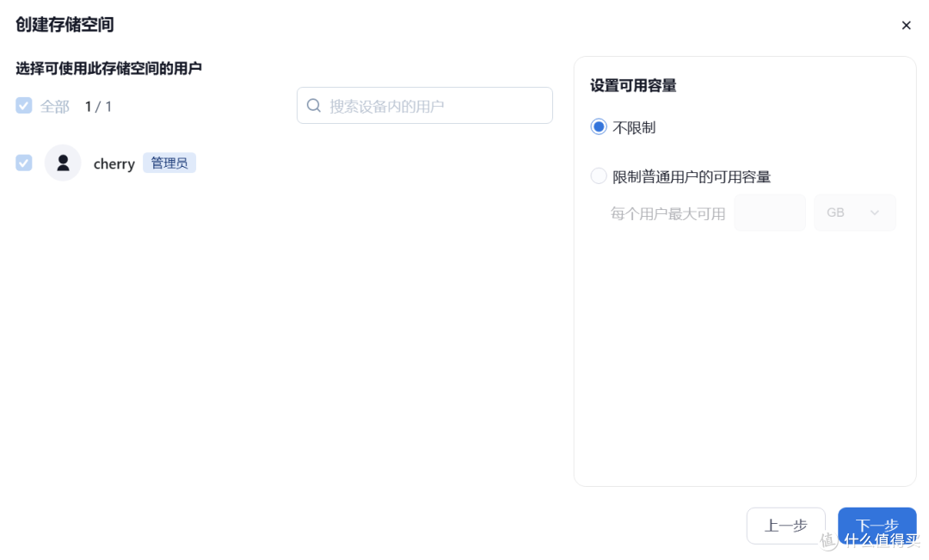Click the chevron on the GB selector
Viewport: 929px width, 560px height.
(x=875, y=212)
